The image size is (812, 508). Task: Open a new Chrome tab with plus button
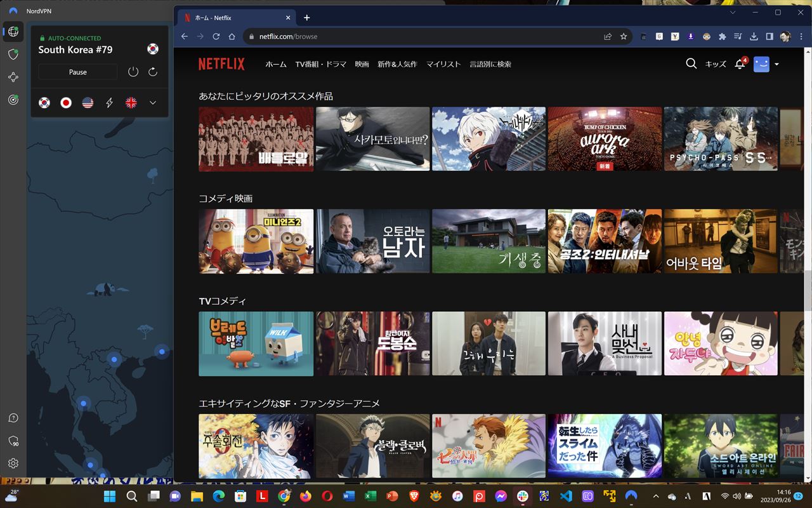[307, 18]
